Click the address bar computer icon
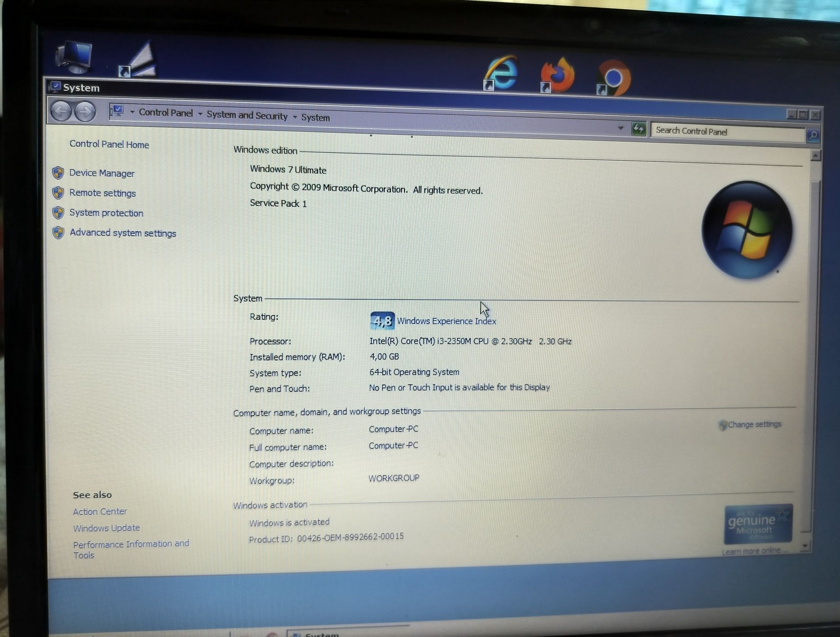The width and height of the screenshot is (840, 637). coord(118,110)
